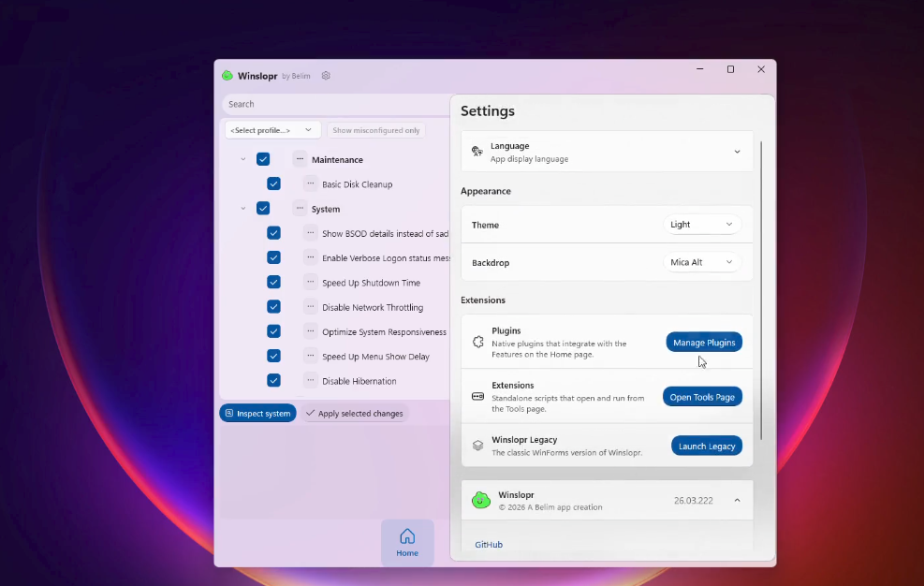Uncheck the Disable Network Throttling checkbox
This screenshot has width=924, height=586.
(x=273, y=306)
